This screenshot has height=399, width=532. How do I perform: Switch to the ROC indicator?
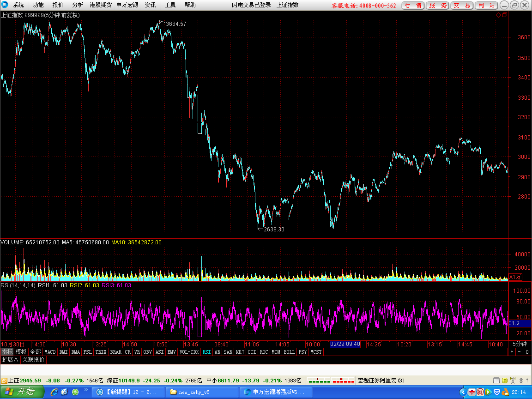264,352
